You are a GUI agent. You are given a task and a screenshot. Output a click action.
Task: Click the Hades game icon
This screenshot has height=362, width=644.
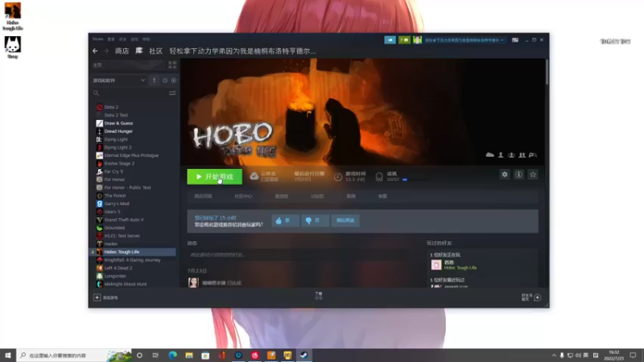[x=99, y=244]
